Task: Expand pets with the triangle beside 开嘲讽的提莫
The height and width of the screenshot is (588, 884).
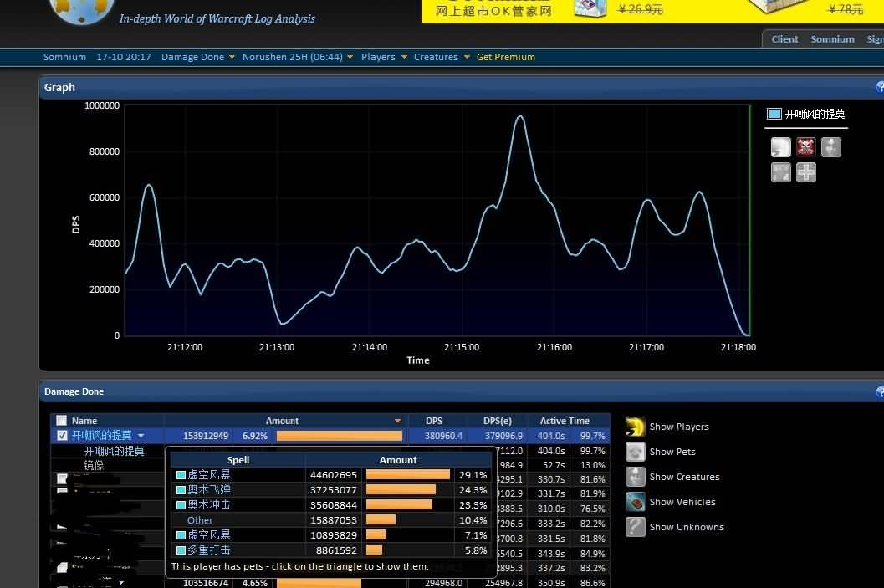Action: point(141,436)
